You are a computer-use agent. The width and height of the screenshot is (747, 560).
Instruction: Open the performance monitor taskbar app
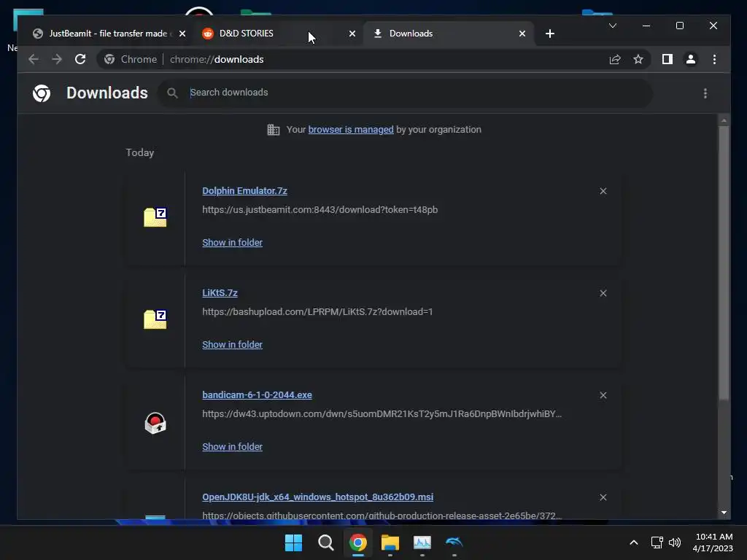click(422, 542)
